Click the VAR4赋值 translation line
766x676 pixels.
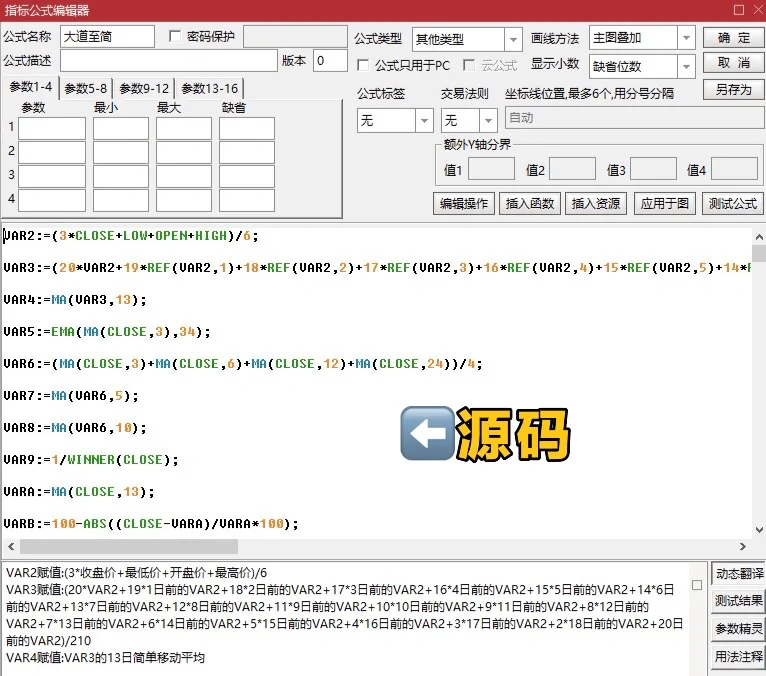pos(105,657)
